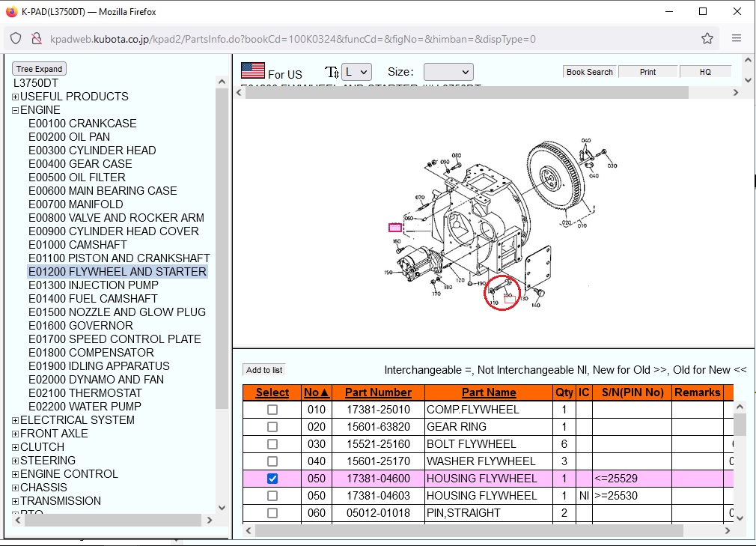Image resolution: width=756 pixels, height=546 pixels.
Task: Expand the STEERING tree node
Action: pos(16,461)
